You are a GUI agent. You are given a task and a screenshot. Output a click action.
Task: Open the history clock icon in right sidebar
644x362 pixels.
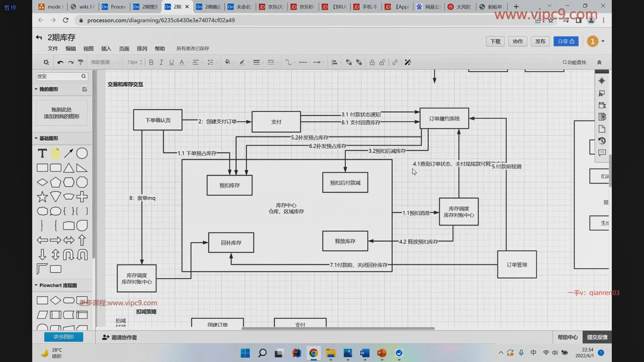[602, 141]
